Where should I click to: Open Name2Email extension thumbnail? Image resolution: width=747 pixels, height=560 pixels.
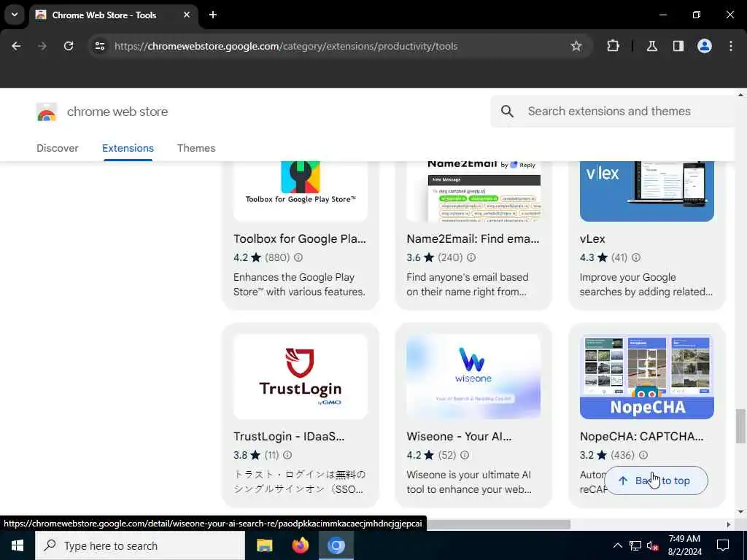473,191
